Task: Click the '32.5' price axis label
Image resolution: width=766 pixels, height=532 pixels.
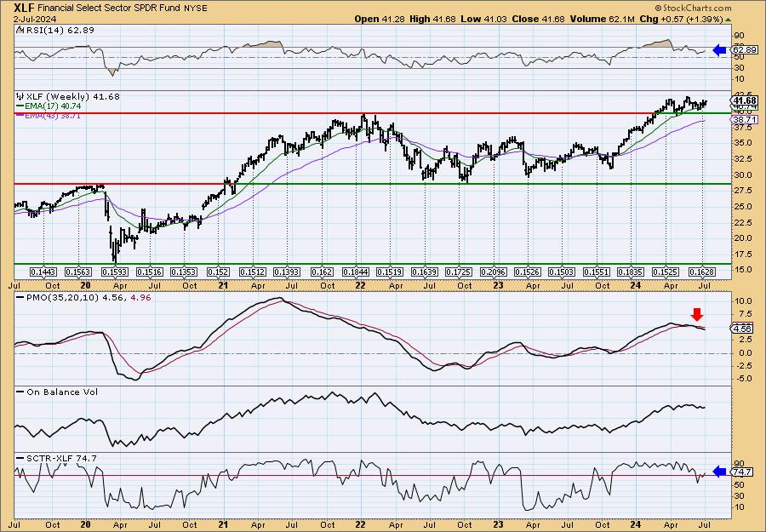Action: pos(741,159)
